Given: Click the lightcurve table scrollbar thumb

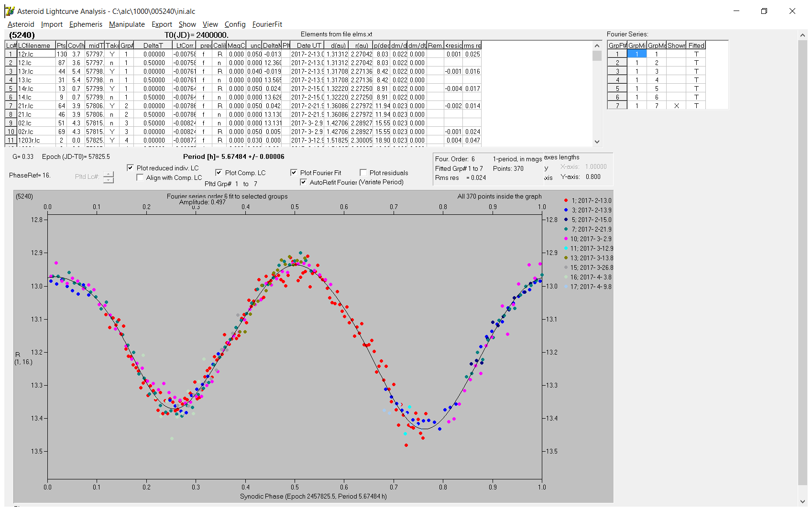Looking at the screenshot, I should (x=597, y=56).
